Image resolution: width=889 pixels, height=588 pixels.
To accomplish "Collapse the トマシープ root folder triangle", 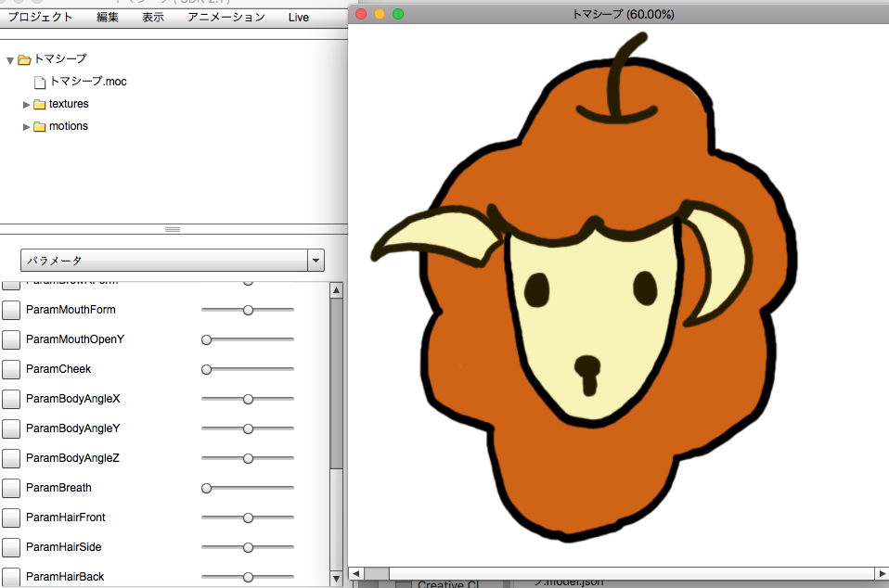I will pos(9,60).
